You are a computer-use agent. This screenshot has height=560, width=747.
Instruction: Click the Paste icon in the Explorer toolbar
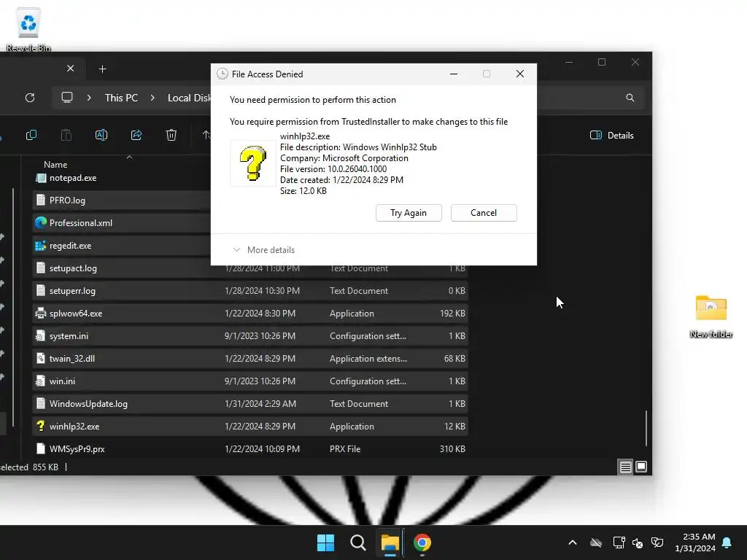point(66,135)
